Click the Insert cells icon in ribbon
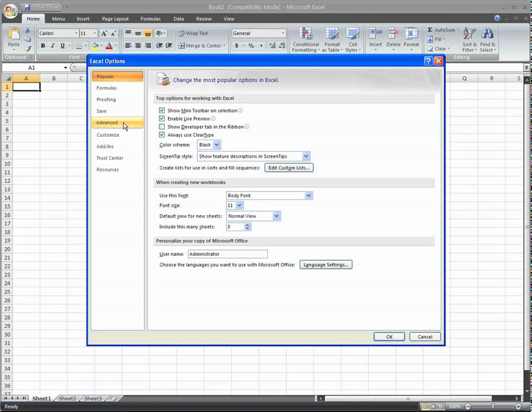The height and width of the screenshot is (412, 532). (x=375, y=34)
